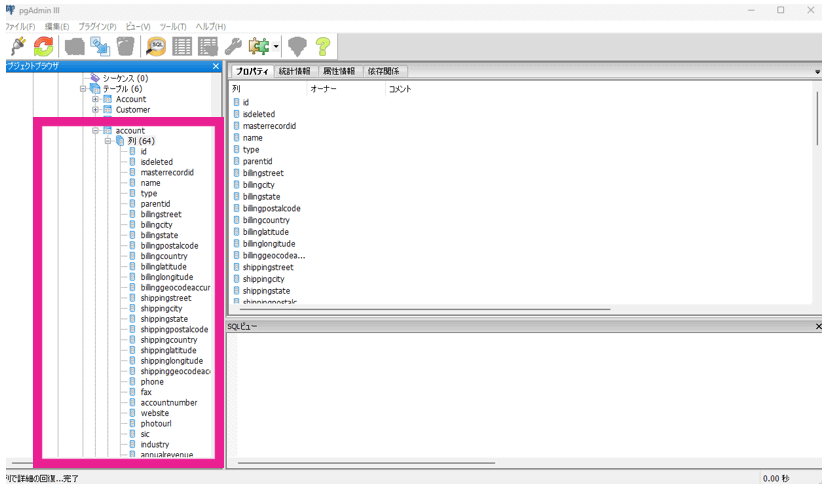Select the shippingcountry column in tree

pos(169,340)
